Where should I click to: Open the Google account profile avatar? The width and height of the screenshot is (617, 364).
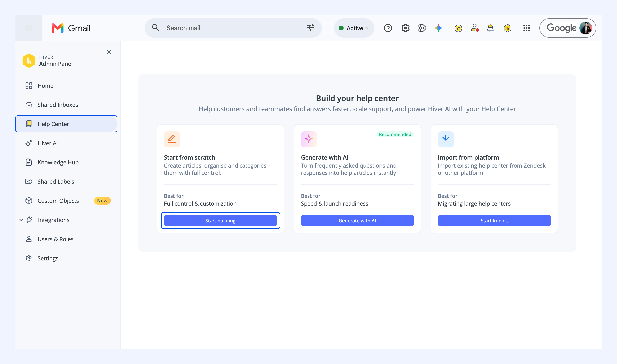[x=586, y=28]
